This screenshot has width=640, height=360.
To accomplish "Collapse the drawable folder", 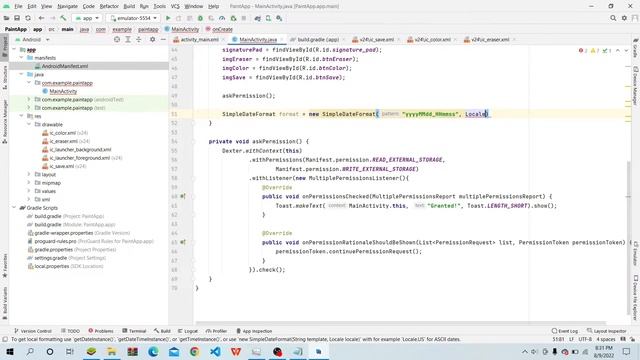I will tap(29, 124).
